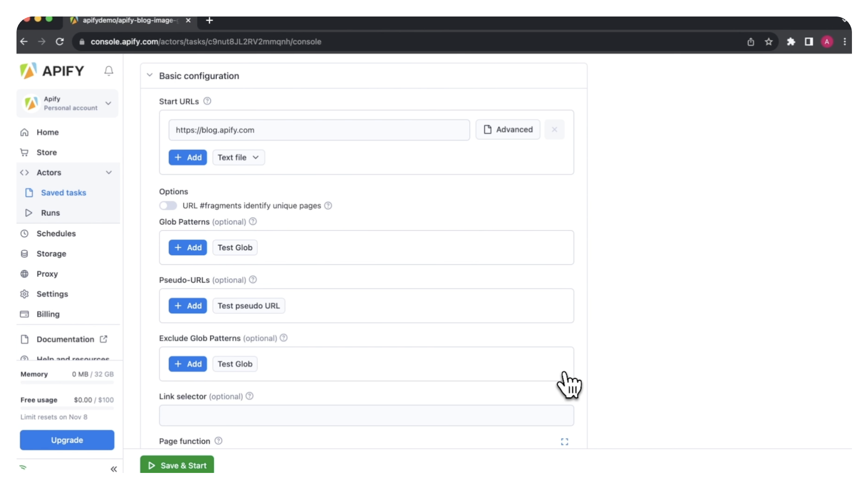Select Runs menu item

click(x=50, y=212)
